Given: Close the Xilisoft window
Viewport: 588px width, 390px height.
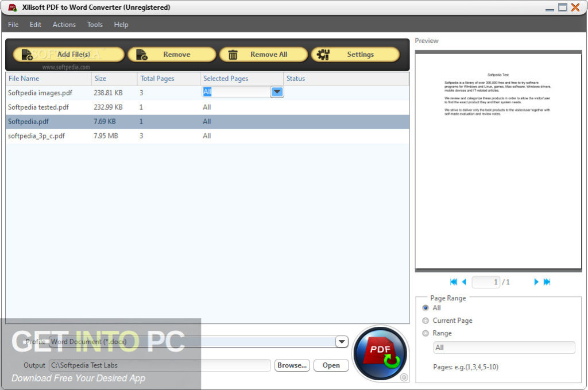Looking at the screenshot, I should tap(575, 7).
